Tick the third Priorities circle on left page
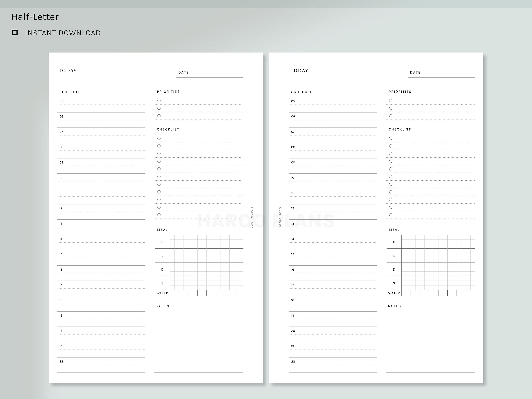Viewport: 532px width, 399px height. pyautogui.click(x=159, y=116)
